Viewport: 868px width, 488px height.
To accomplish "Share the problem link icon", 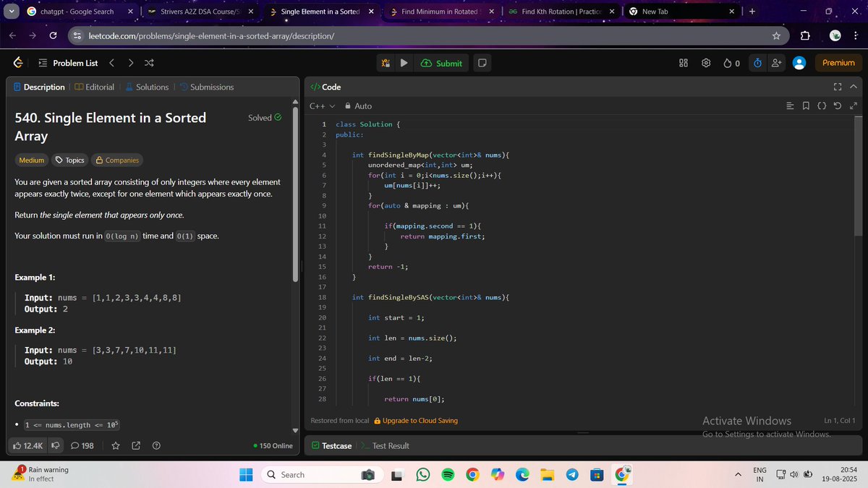I will click(136, 445).
